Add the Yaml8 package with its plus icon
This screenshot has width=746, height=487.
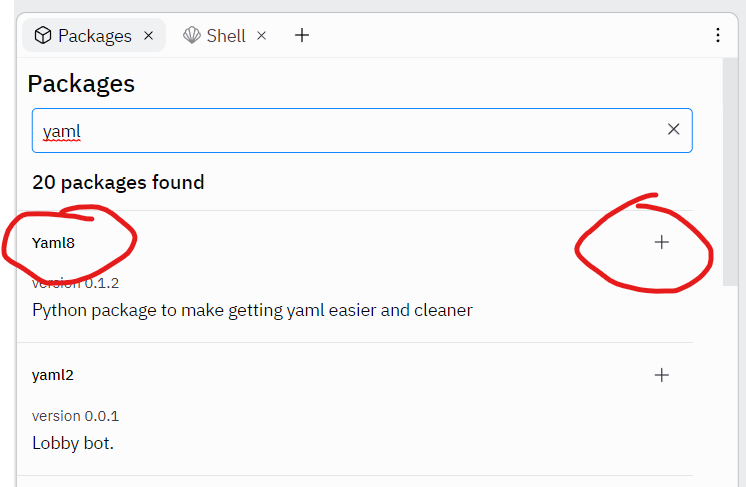[x=661, y=242]
